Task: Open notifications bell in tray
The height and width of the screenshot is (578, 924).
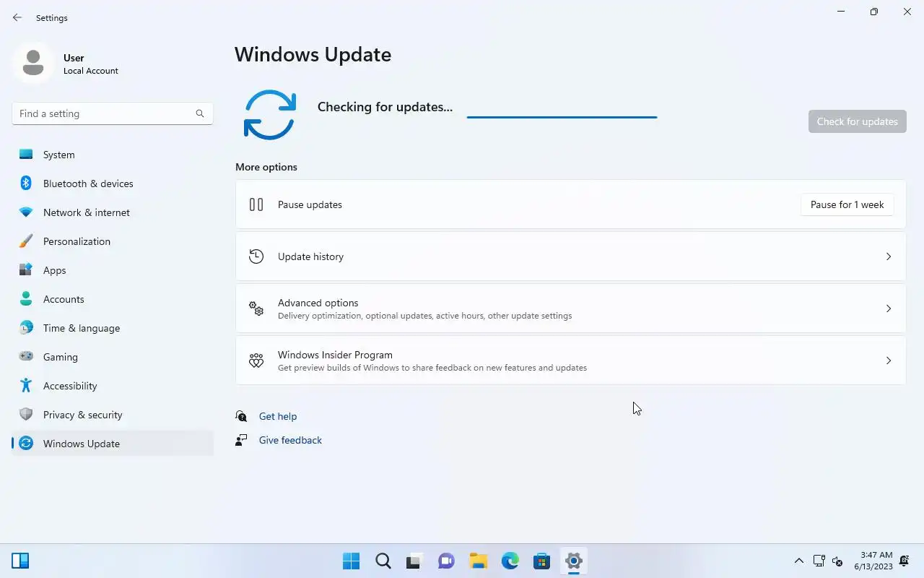Action: (x=905, y=561)
